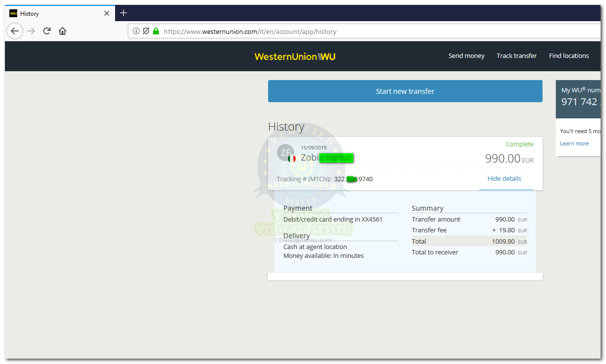Open Track transfer in navigation
The height and width of the screenshot is (364, 606).
click(516, 56)
